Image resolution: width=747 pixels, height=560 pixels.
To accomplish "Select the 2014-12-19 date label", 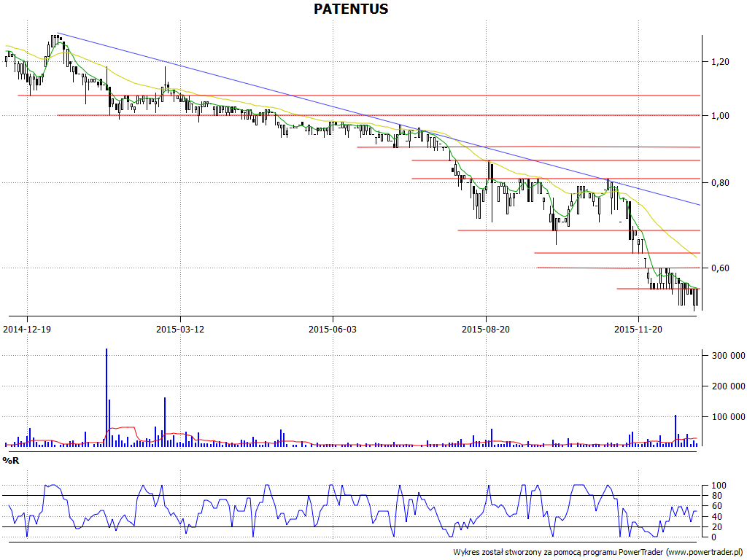I will 27,329.
